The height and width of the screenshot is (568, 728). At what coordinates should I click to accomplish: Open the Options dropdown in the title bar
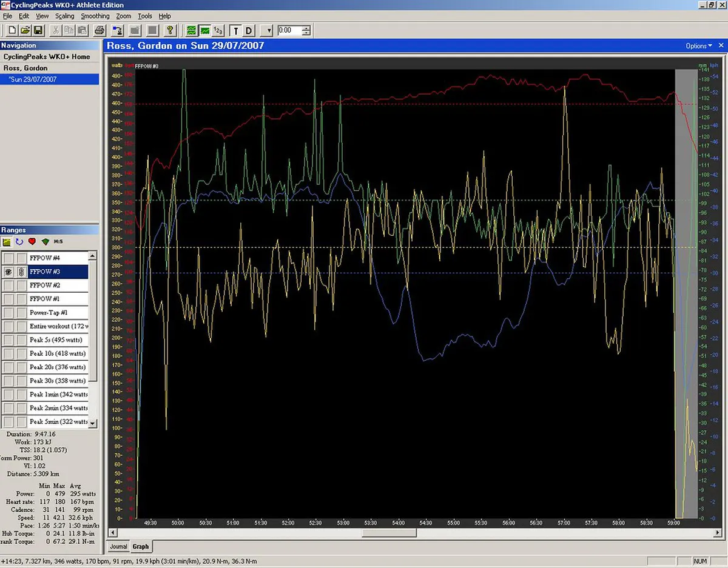[x=698, y=45]
